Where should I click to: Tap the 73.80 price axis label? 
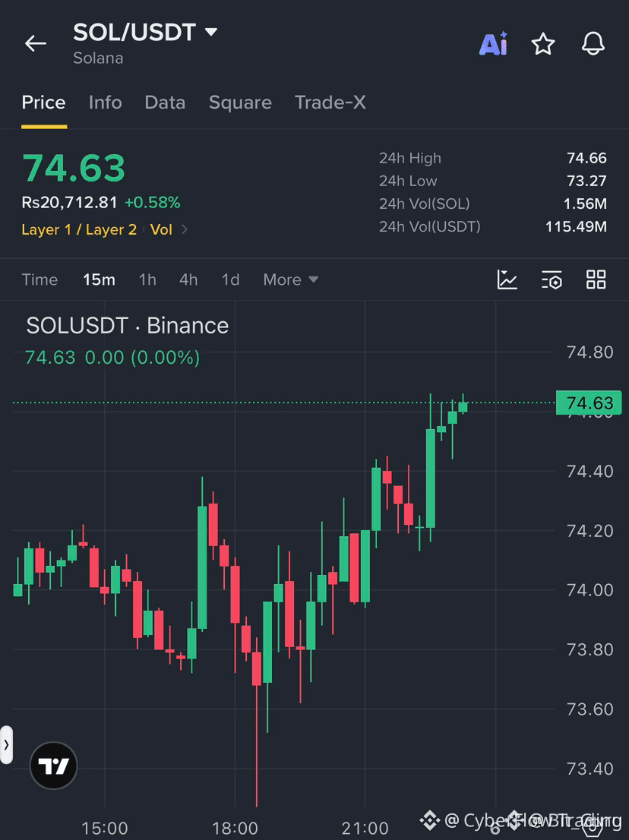coord(590,650)
